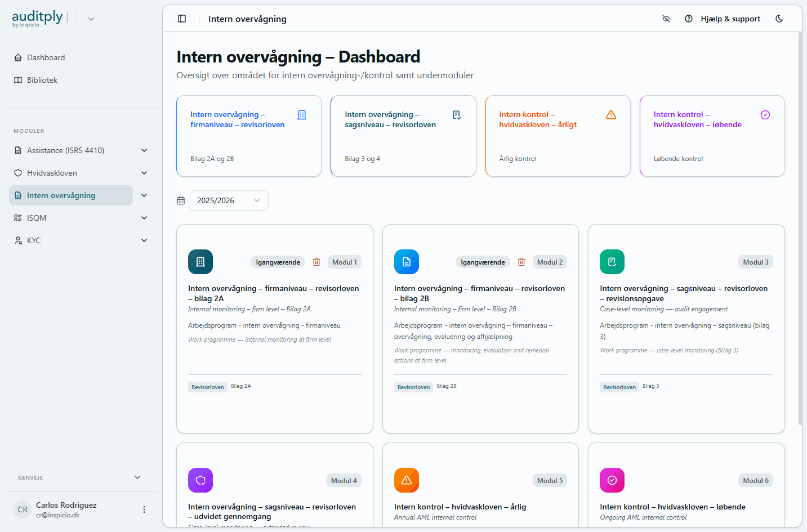The height and width of the screenshot is (532, 807).
Task: Toggle the sidebar panel icon
Action: (x=182, y=19)
